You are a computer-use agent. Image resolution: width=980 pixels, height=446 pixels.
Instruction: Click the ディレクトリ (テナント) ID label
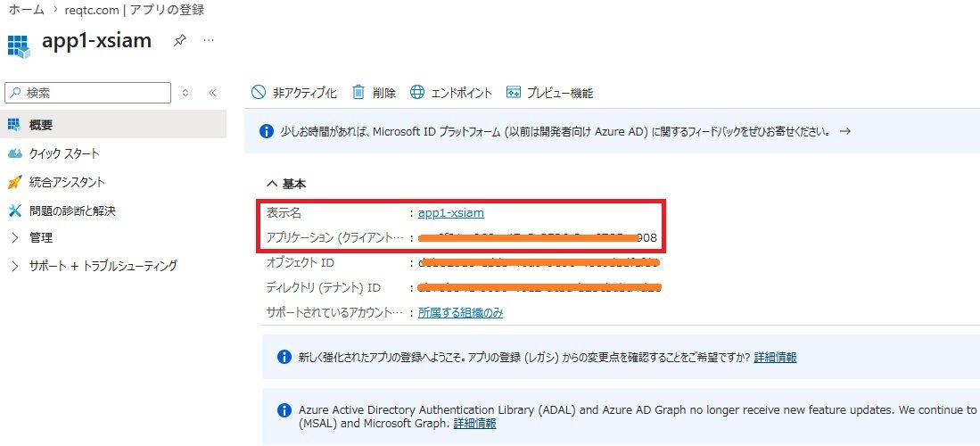click(x=324, y=288)
